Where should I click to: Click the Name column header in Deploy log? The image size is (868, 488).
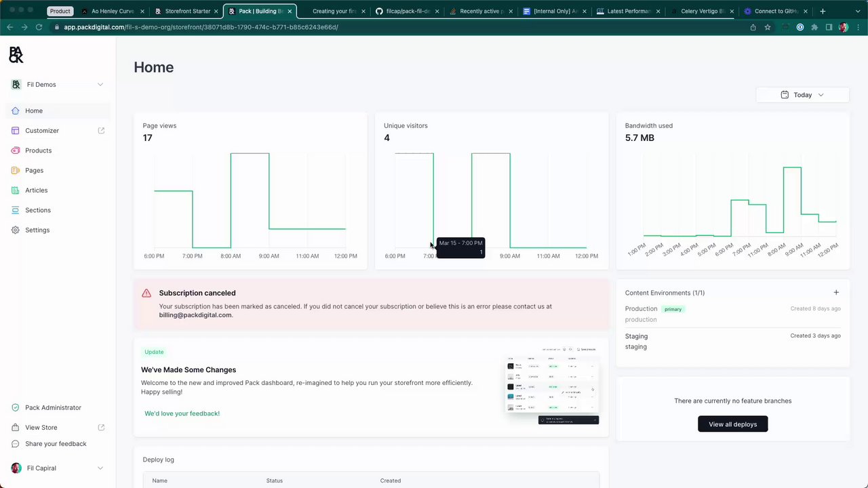click(159, 481)
